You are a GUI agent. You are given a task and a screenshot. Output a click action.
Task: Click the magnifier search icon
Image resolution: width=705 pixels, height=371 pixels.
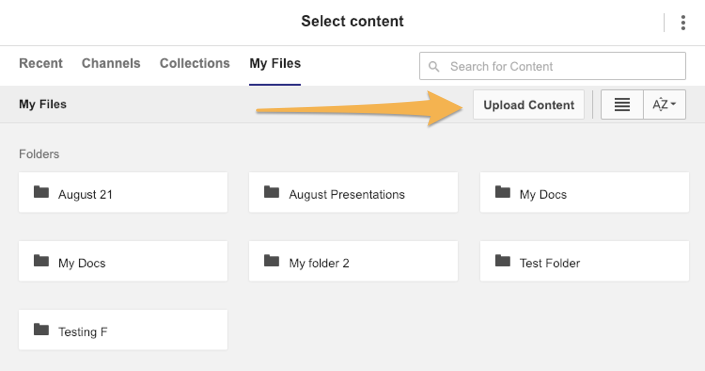point(434,67)
